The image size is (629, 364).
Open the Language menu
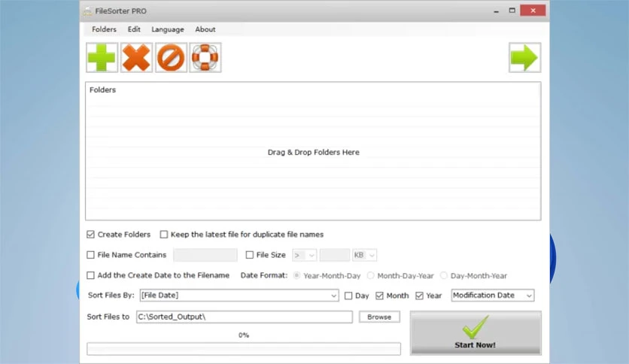pyautogui.click(x=168, y=29)
